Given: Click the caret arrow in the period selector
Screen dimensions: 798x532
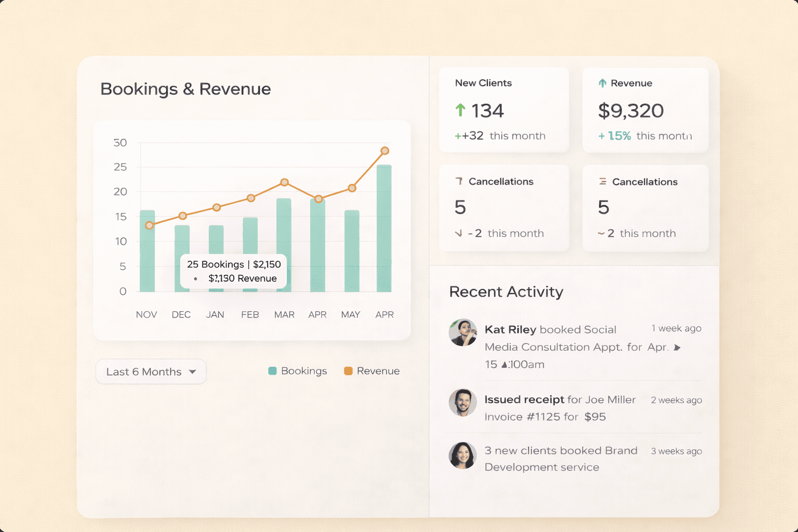Looking at the screenshot, I should 193,372.
